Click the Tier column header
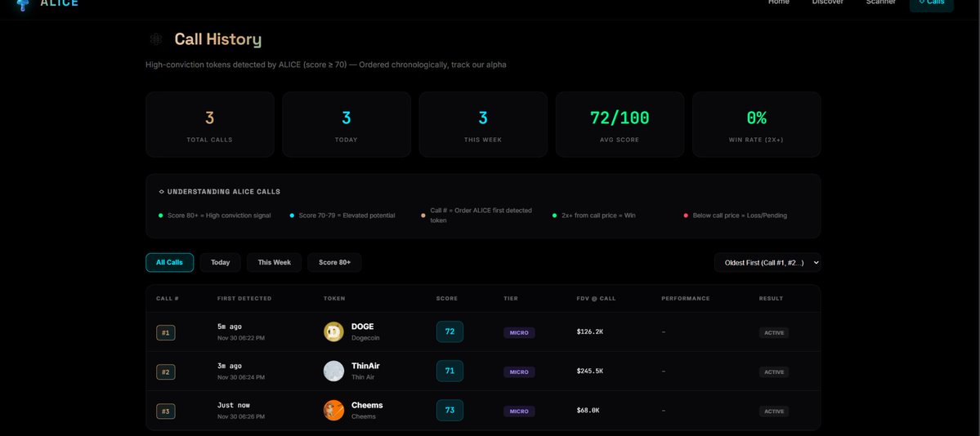The image size is (980, 436). click(x=511, y=299)
